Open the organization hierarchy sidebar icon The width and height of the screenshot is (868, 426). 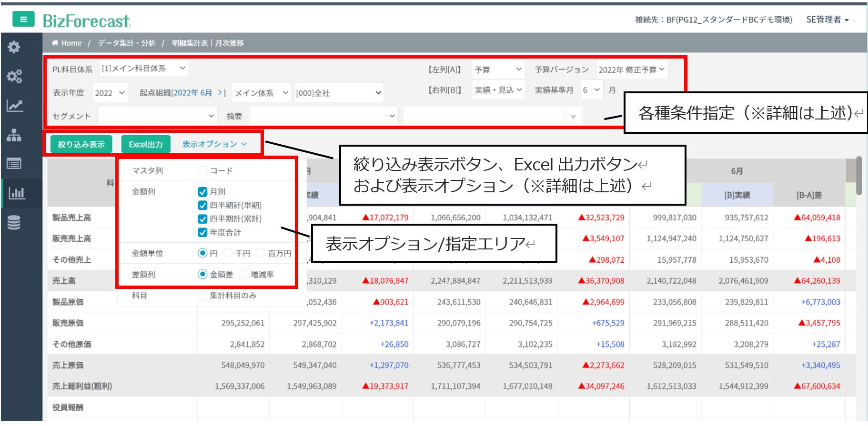(x=14, y=135)
